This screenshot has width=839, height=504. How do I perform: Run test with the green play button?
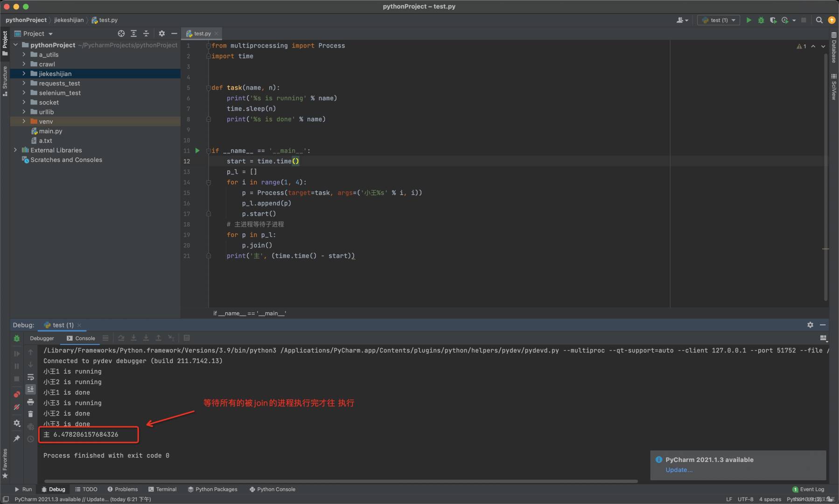point(748,20)
